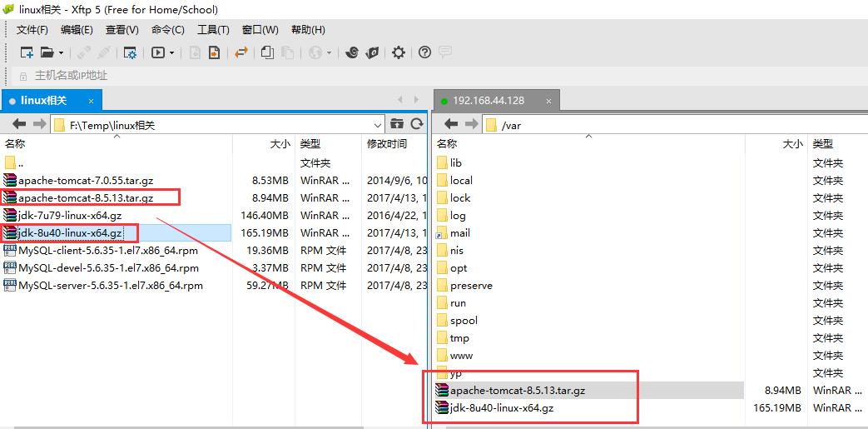This screenshot has width=868, height=429.
Task: Open the 文件(F) menu
Action: click(x=32, y=30)
